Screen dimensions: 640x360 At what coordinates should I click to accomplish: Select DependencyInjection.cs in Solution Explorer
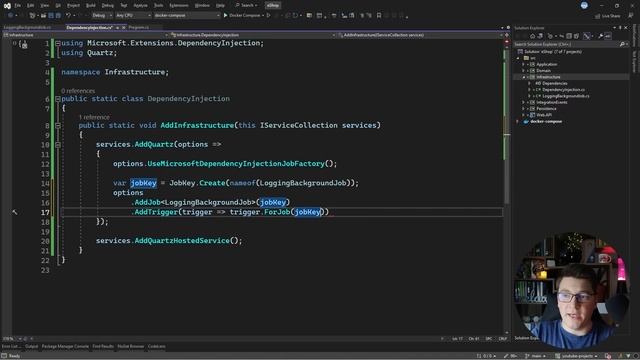563,90
